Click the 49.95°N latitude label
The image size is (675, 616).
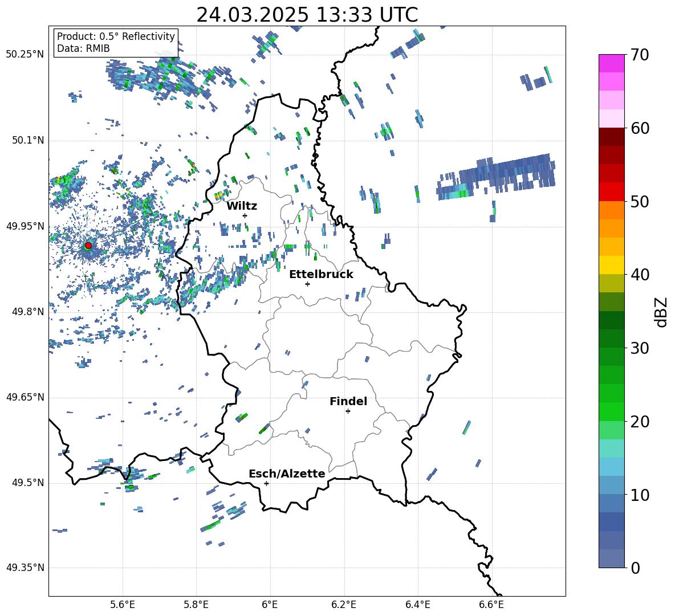pyautogui.click(x=25, y=226)
